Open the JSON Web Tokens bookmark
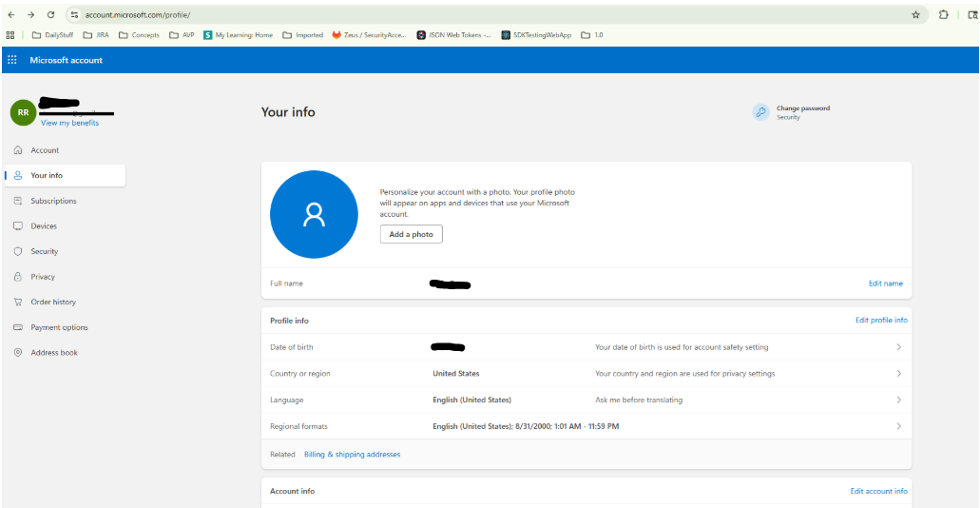The image size is (980, 508). coord(454,35)
